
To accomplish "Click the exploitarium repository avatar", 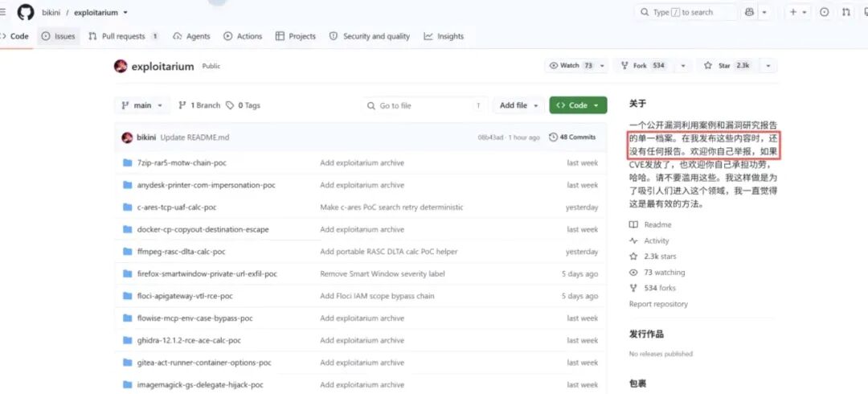I will coord(121,67).
